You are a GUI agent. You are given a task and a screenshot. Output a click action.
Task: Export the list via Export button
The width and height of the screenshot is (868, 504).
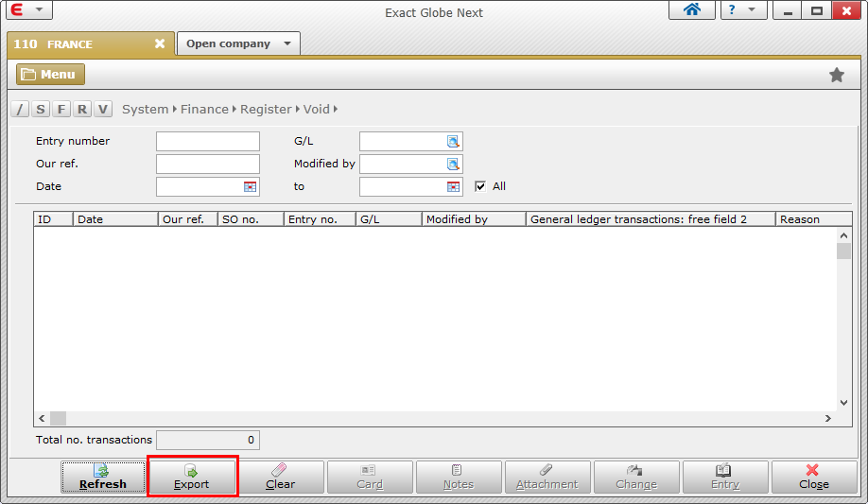(x=192, y=477)
